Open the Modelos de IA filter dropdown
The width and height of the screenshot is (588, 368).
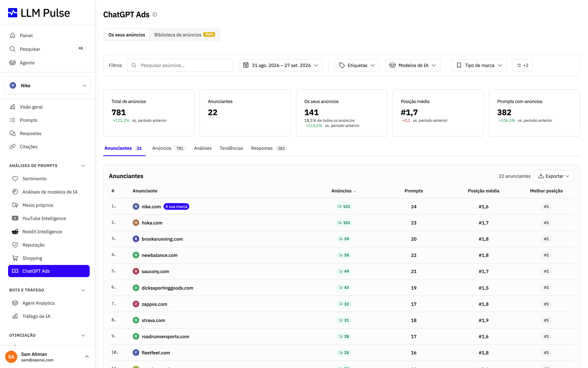(413, 65)
